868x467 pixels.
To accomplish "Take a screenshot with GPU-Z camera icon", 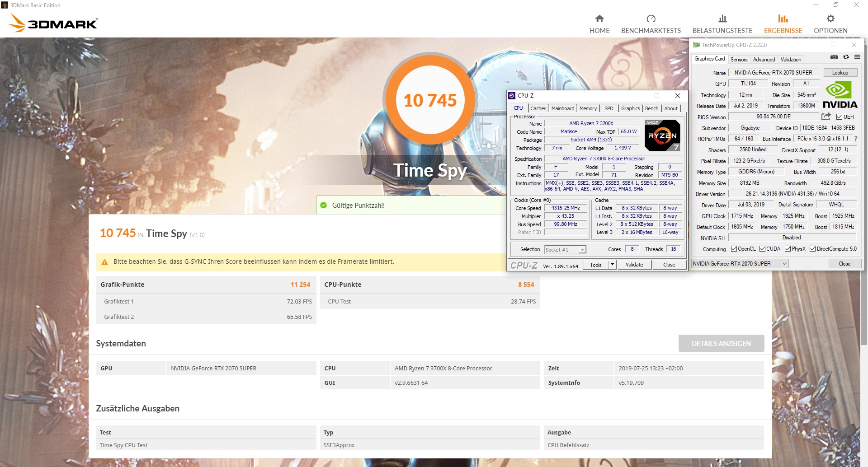I will [x=834, y=57].
